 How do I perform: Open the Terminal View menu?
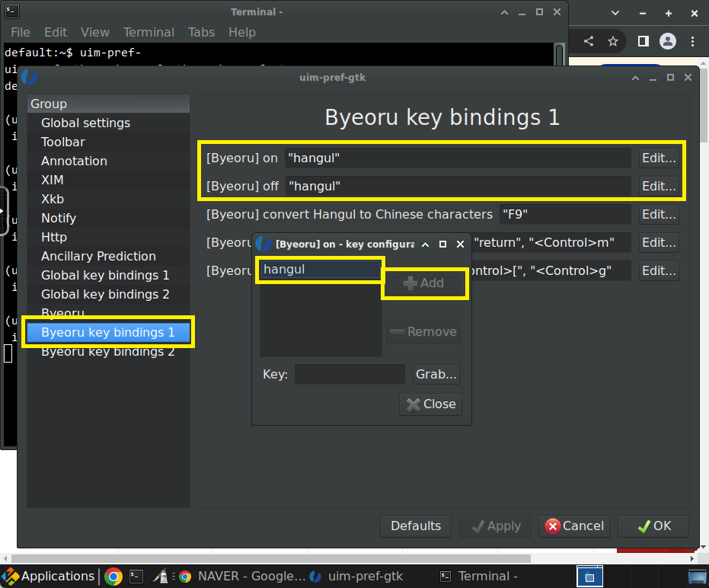click(x=95, y=33)
